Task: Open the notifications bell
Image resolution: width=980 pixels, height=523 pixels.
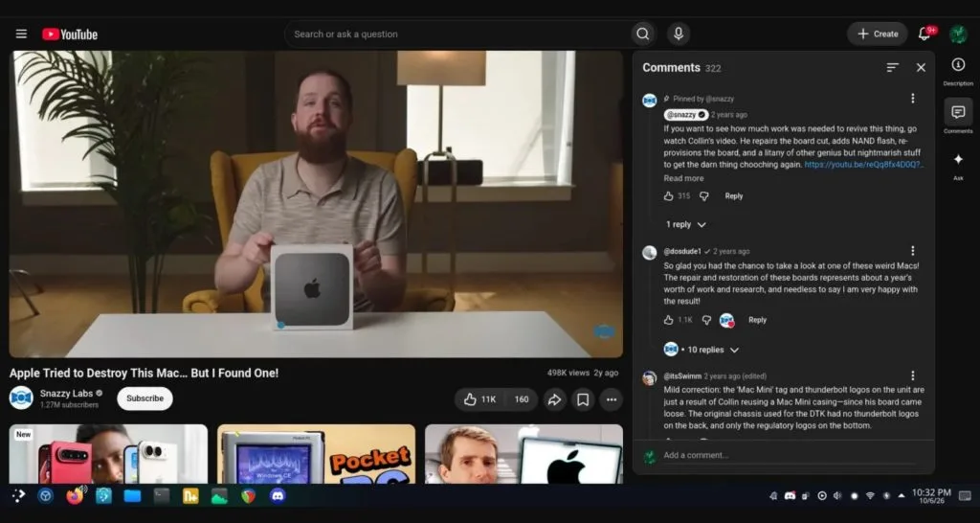Action: (924, 34)
